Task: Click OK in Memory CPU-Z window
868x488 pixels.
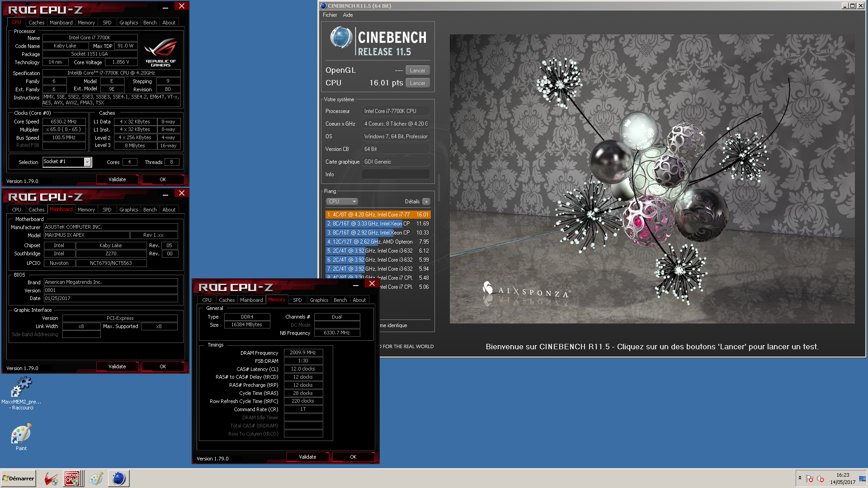Action: [x=353, y=457]
